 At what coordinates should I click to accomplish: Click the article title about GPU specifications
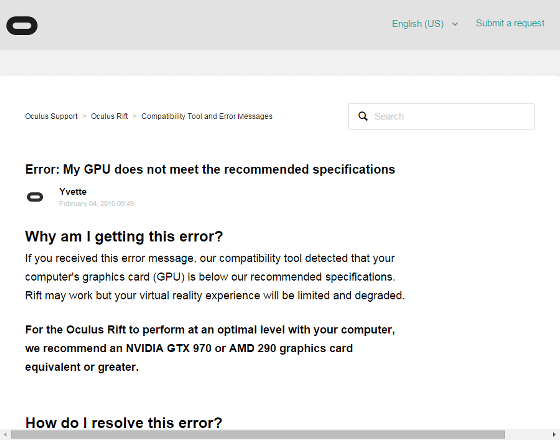(x=210, y=169)
